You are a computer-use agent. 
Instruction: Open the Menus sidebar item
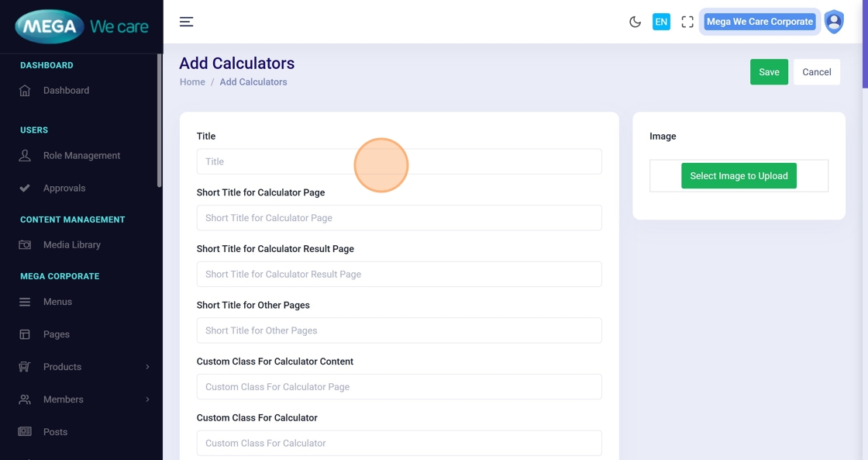click(x=57, y=302)
